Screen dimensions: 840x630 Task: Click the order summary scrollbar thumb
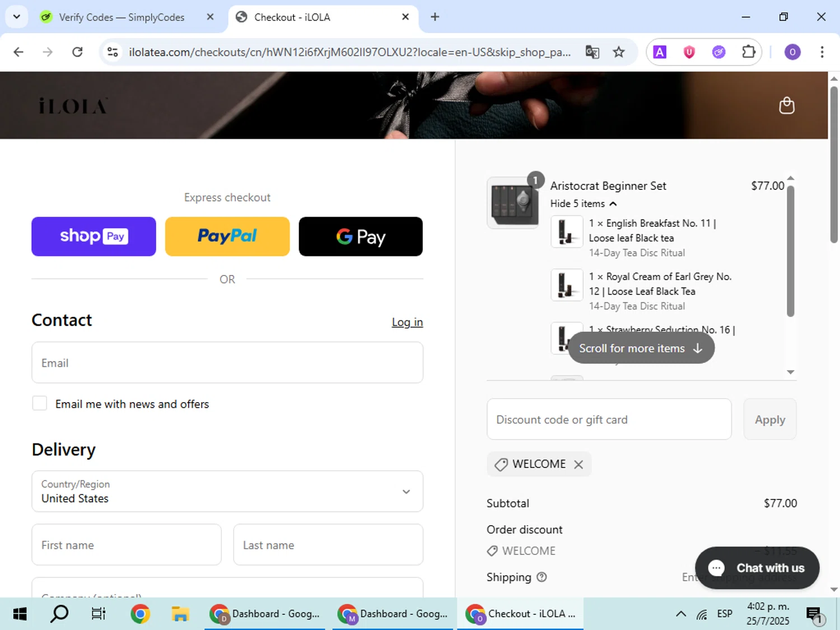pyautogui.click(x=791, y=251)
